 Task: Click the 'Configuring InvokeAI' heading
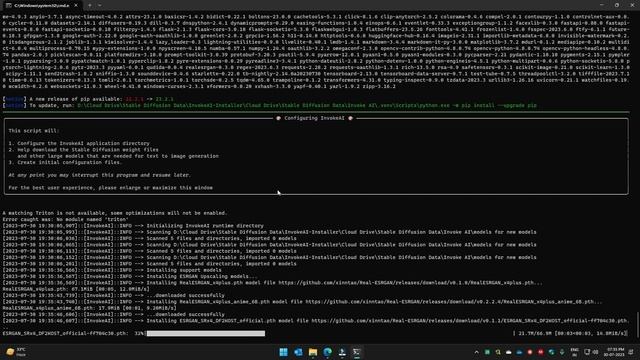coord(314,118)
